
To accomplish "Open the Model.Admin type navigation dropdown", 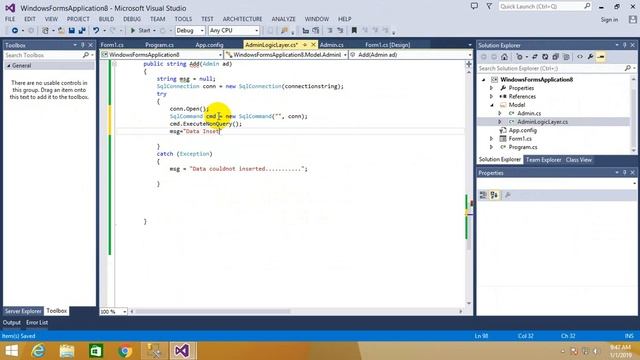I will pyautogui.click(x=286, y=55).
